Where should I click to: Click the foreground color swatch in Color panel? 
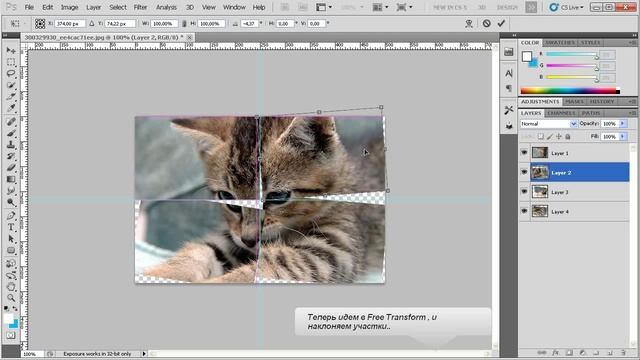(x=527, y=56)
